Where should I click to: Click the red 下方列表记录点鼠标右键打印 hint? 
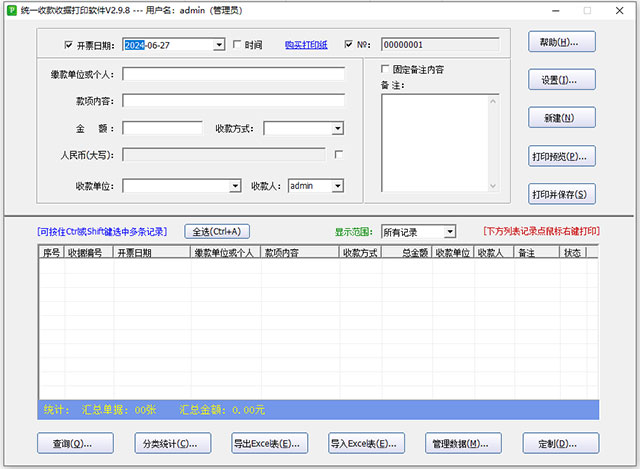(542, 231)
